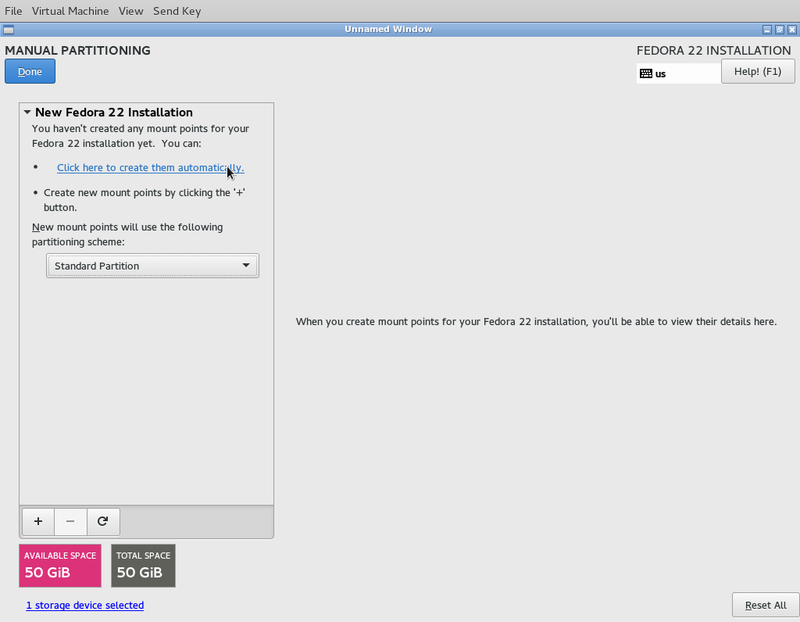Expand the partitioning scheme dropdown arrow

tap(246, 265)
